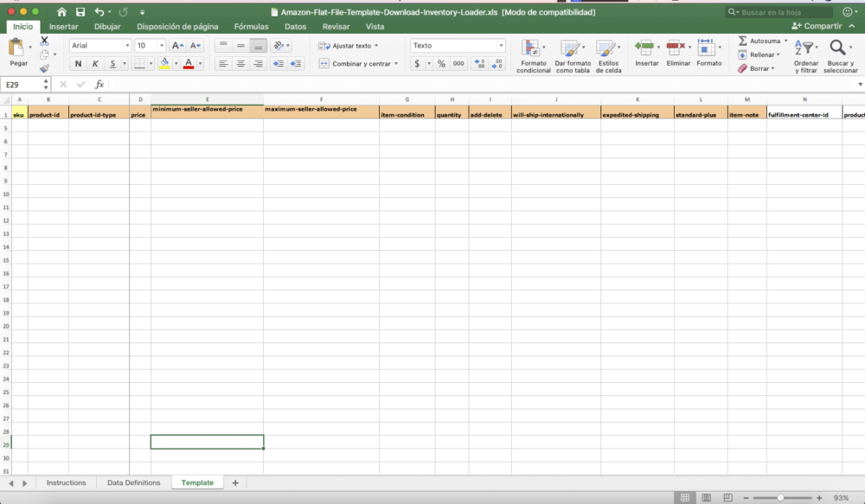Viewport: 865px width, 504px height.
Task: Toggle underline S formatting
Action: [112, 63]
